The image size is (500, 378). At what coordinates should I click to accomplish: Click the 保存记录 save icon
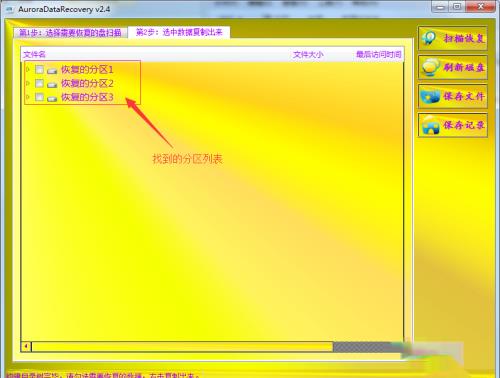(430, 125)
